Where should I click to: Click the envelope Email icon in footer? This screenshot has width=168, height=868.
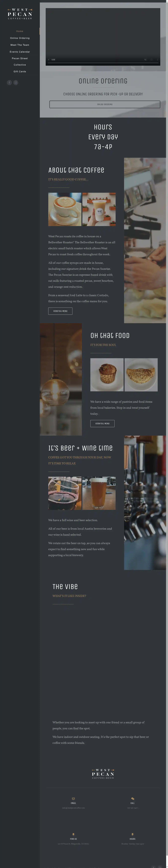click(x=73, y=799)
